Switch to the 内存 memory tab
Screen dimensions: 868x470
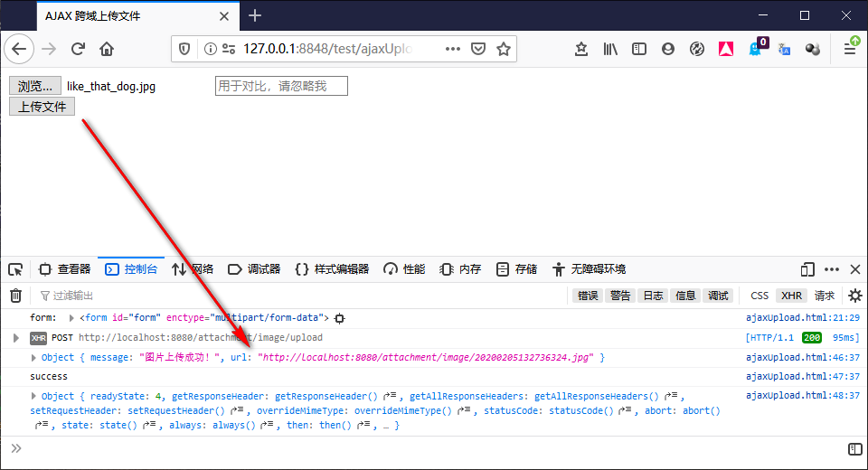coord(460,269)
